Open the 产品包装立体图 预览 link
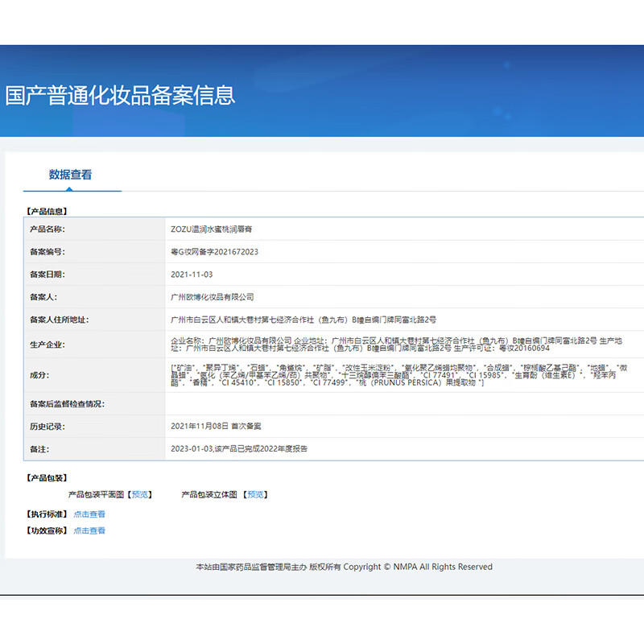Image resolution: width=644 pixels, height=644 pixels. (255, 495)
